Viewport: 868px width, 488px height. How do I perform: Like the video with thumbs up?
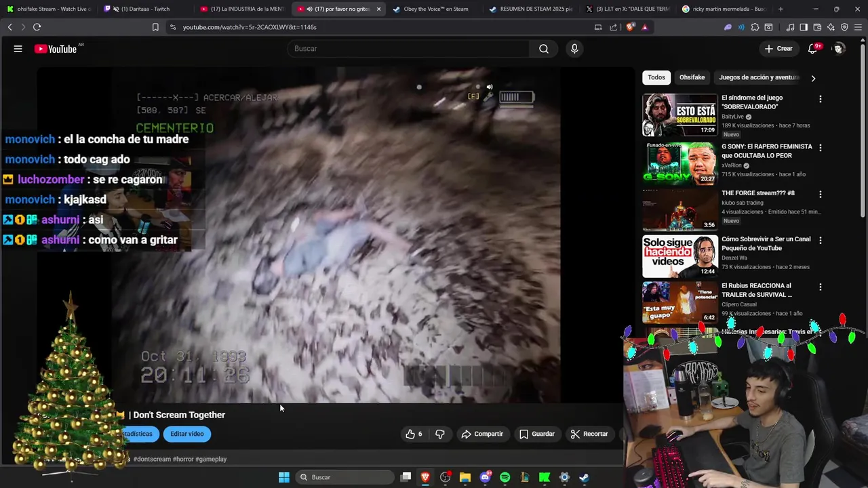(x=414, y=434)
